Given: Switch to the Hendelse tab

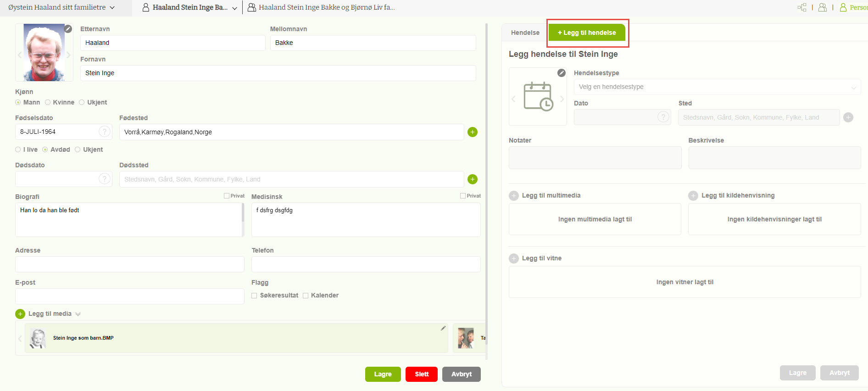Looking at the screenshot, I should point(525,33).
